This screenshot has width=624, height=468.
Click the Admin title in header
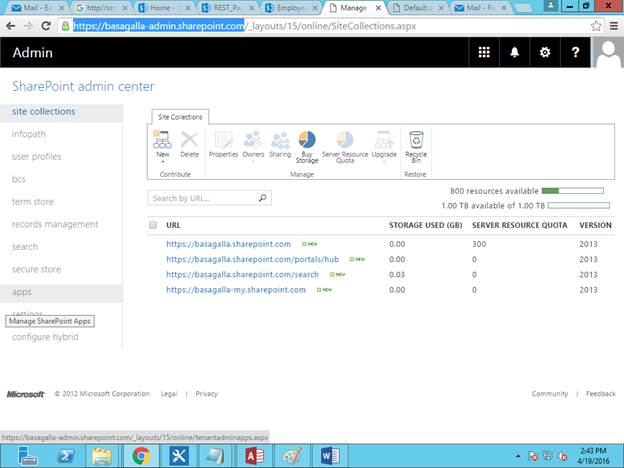pos(33,53)
